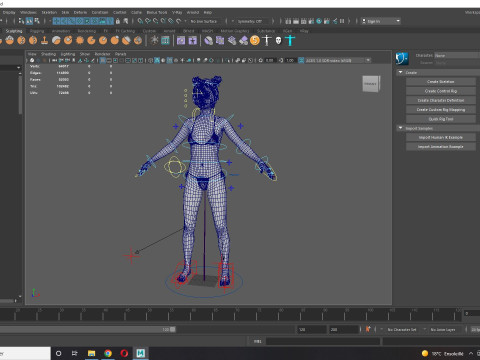This screenshot has width=480, height=360.
Task: Open Google Chrome from the taskbar
Action: tap(108, 353)
